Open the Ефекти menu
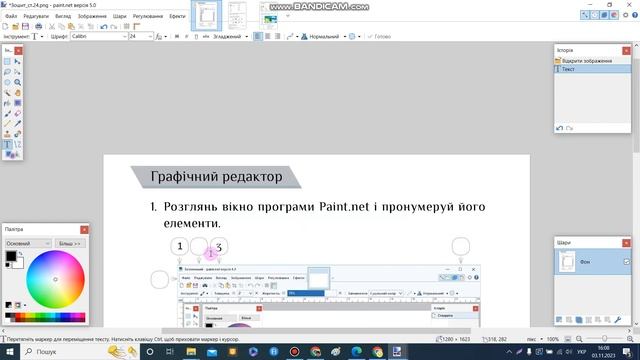640x360 pixels. (x=177, y=16)
